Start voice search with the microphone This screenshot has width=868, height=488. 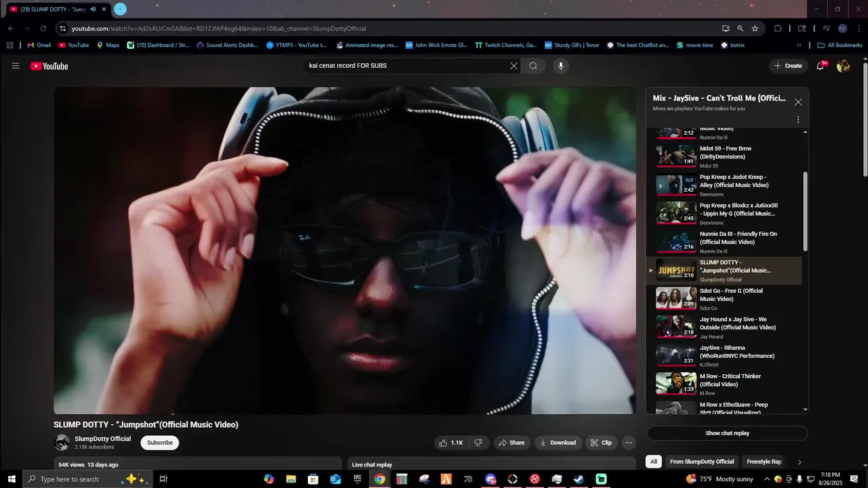click(560, 66)
